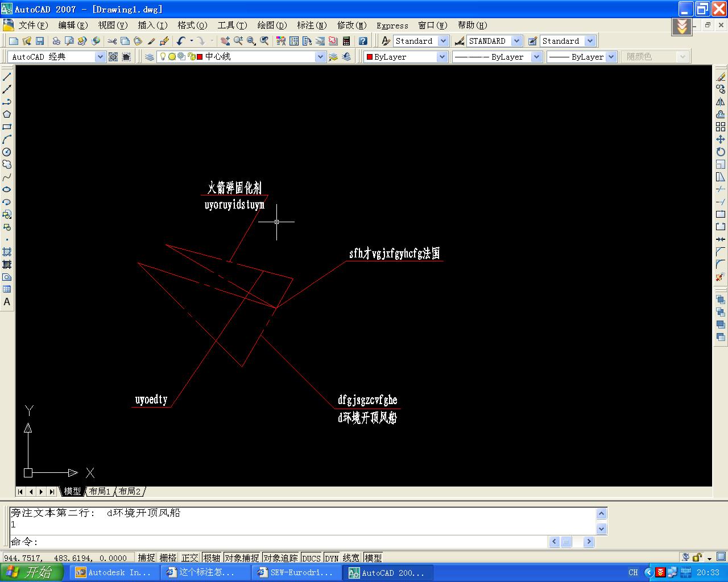Screen dimensions: 728x582
Task: Click the Windows 开始 Start button
Action: tap(31, 572)
